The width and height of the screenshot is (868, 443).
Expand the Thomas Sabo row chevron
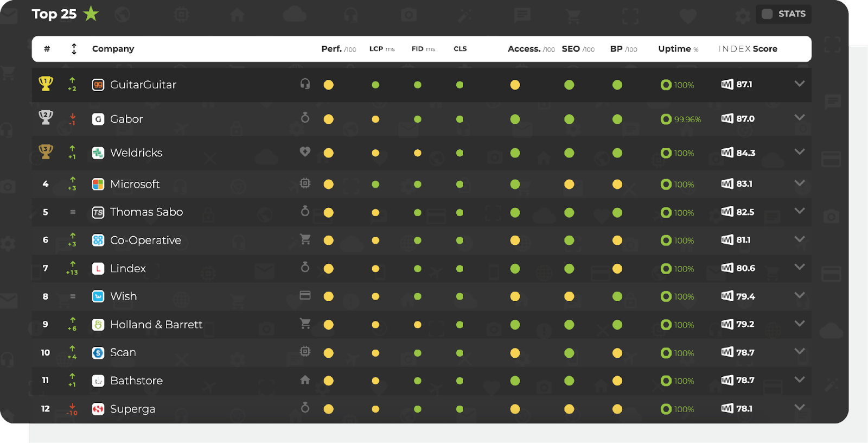pos(800,211)
